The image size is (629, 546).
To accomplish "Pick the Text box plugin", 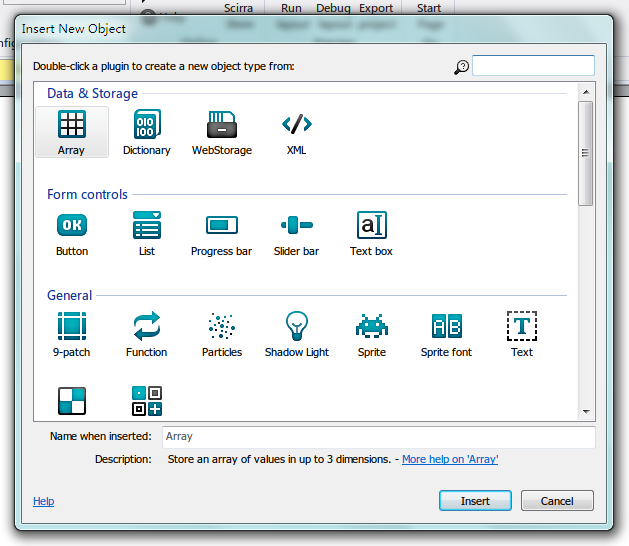I will coord(371,226).
